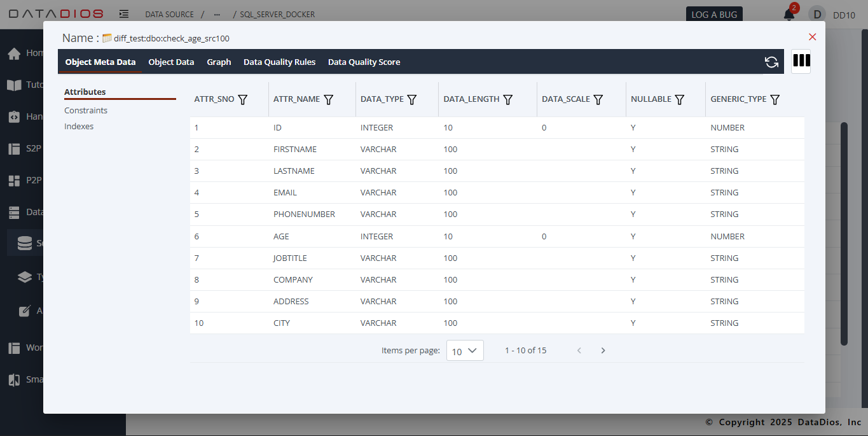Open the hamburger navigation icon
The height and width of the screenshot is (436, 868).
pos(123,13)
